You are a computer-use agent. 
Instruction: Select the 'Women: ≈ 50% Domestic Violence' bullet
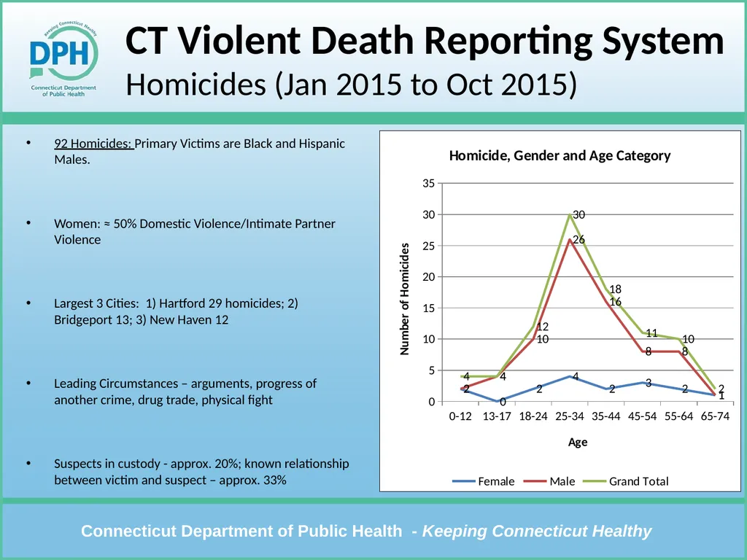(x=194, y=231)
